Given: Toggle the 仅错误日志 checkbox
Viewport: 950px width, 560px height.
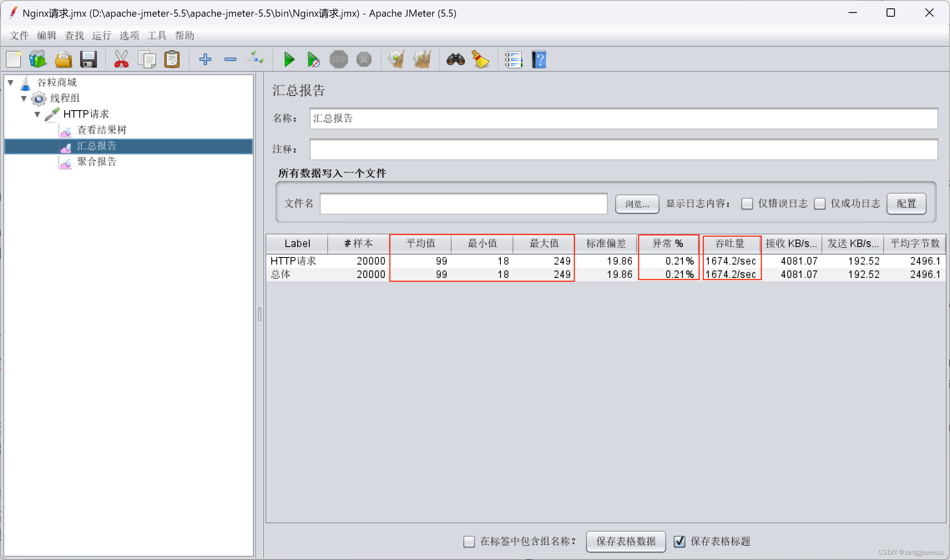Looking at the screenshot, I should coord(747,204).
